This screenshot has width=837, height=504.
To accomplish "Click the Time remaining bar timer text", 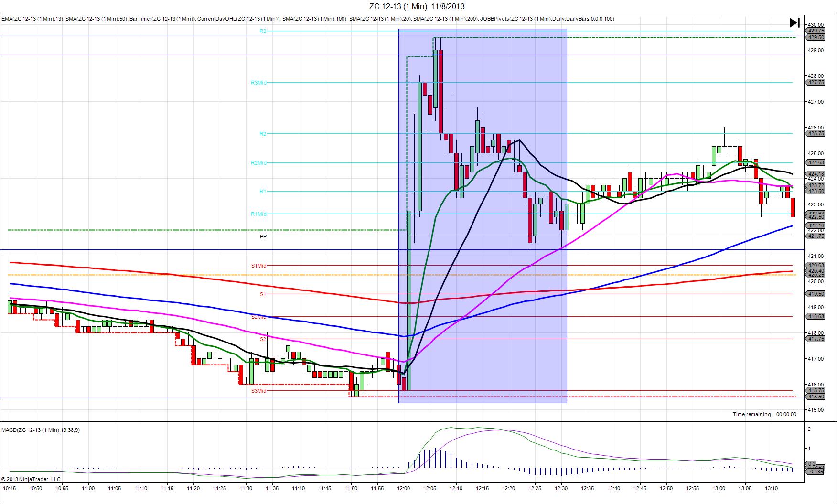I will tap(764, 414).
